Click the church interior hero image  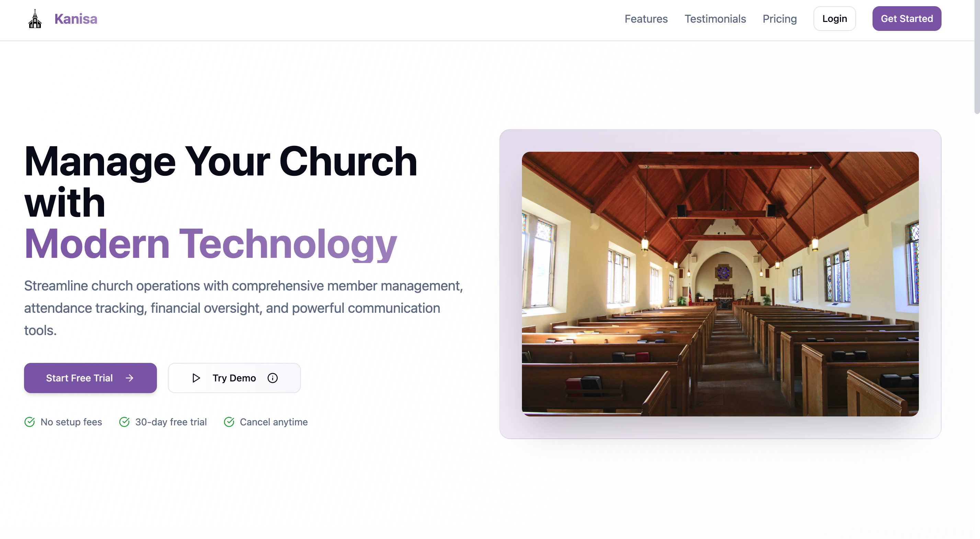[x=720, y=284]
